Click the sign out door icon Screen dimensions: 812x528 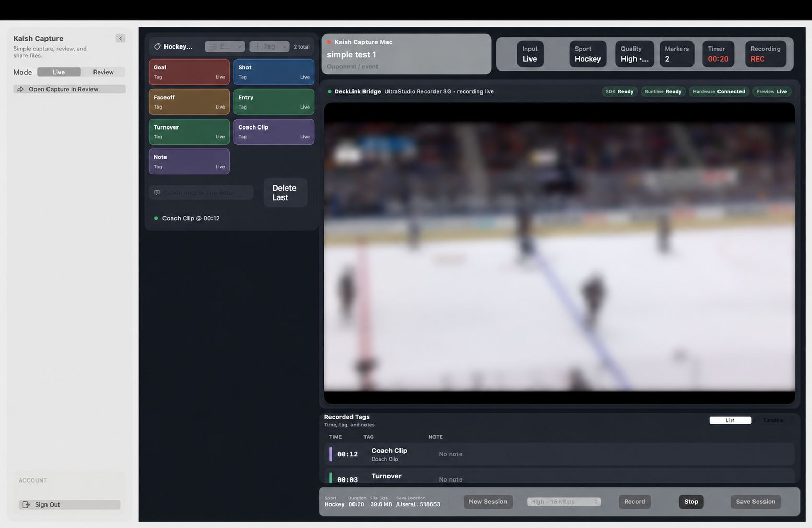pos(26,504)
